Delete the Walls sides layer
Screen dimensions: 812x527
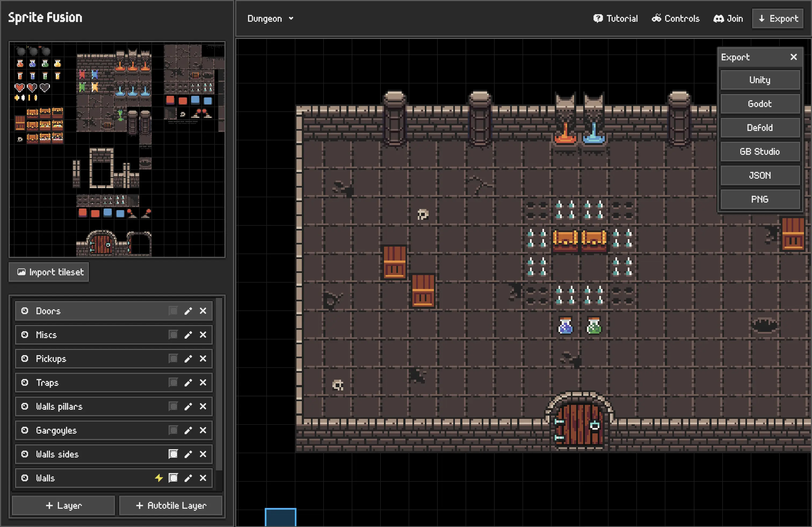[x=203, y=454]
